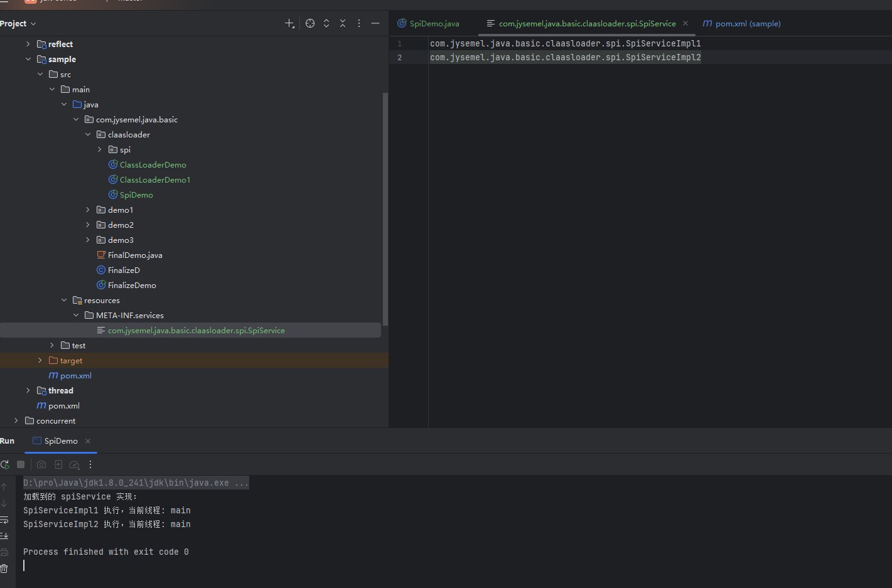Close the SpiService editor tab
Viewport: 892px width, 588px height.
click(x=685, y=23)
